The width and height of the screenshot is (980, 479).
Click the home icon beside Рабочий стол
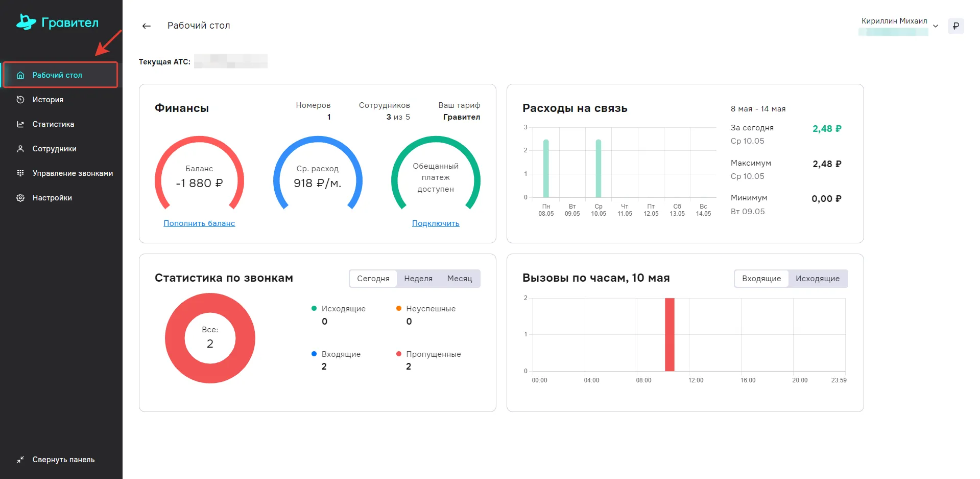[20, 75]
